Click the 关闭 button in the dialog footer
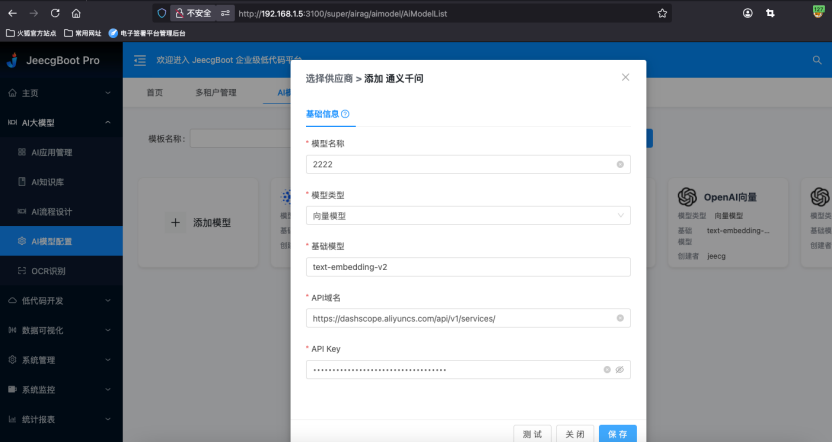This screenshot has width=832, height=442. (574, 434)
